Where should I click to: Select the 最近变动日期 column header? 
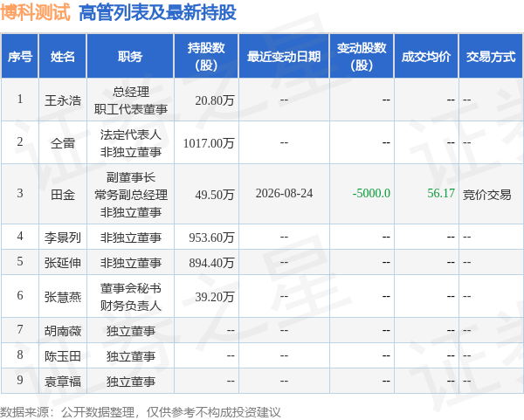[284, 57]
